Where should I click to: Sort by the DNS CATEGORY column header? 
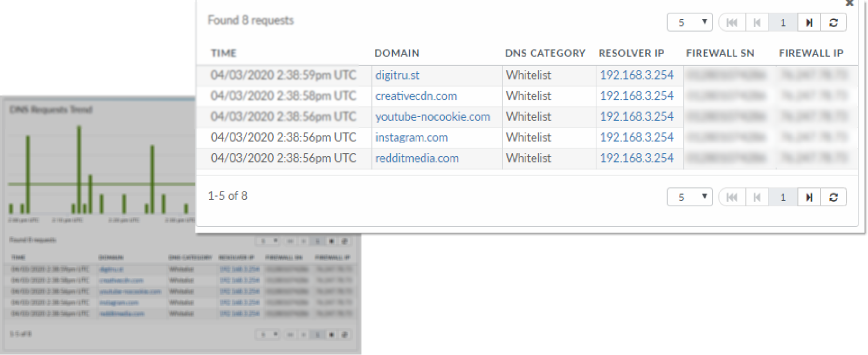coord(545,53)
